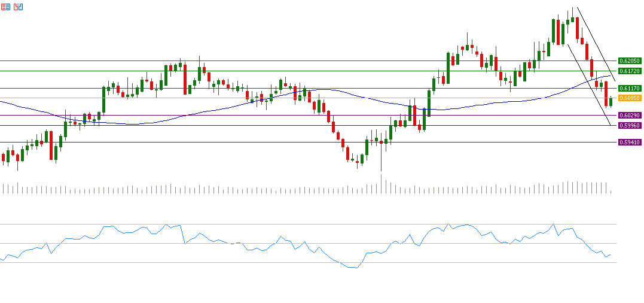
Task: Select the 0.62050 green price label
Action: (x=630, y=61)
